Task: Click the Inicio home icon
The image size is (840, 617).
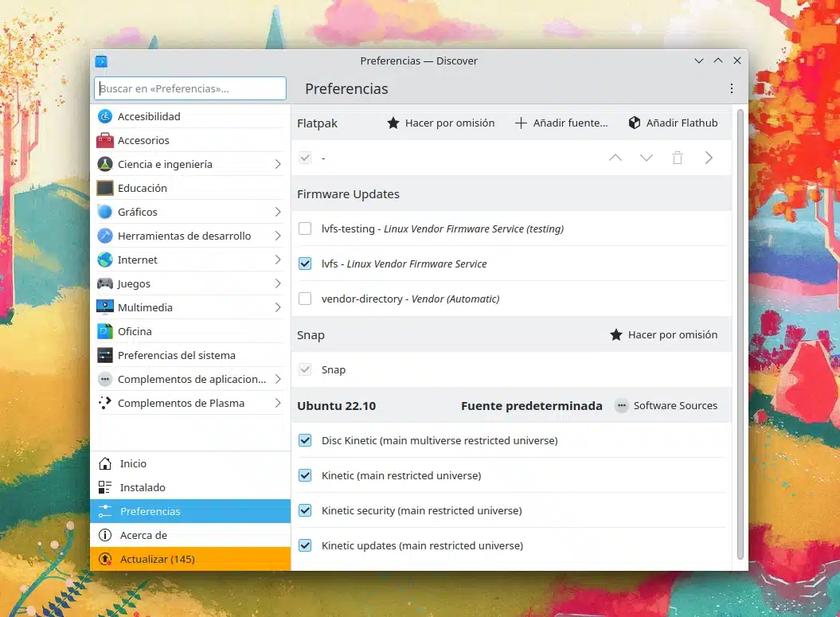Action: (x=105, y=464)
